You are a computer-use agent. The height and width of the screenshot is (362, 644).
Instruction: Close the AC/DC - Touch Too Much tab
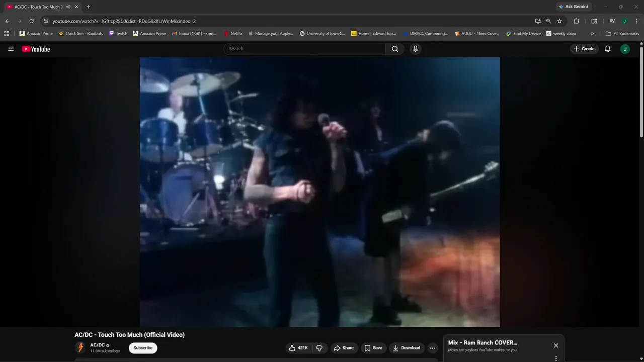pos(76,7)
